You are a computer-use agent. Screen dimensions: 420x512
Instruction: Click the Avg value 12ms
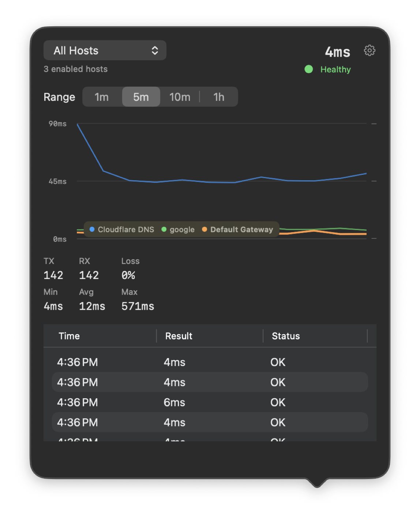coord(92,306)
